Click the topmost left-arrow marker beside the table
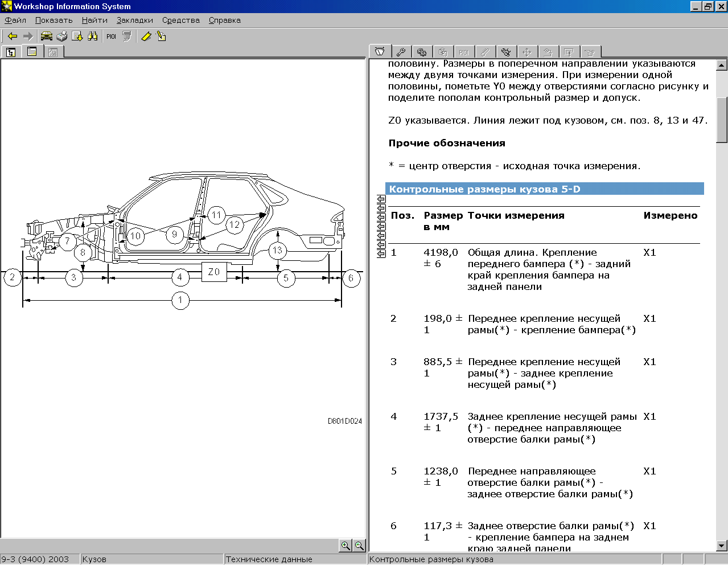728x565 pixels. pos(381,199)
